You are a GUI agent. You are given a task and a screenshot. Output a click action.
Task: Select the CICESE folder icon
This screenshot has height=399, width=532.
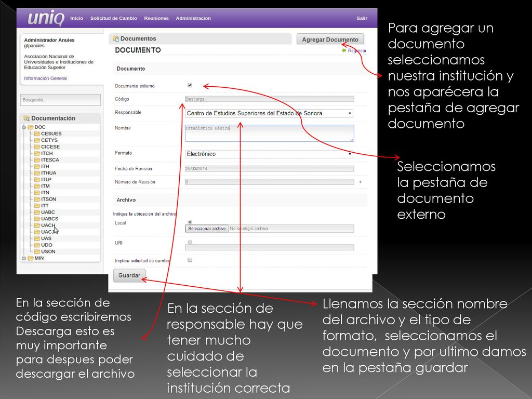[37, 147]
